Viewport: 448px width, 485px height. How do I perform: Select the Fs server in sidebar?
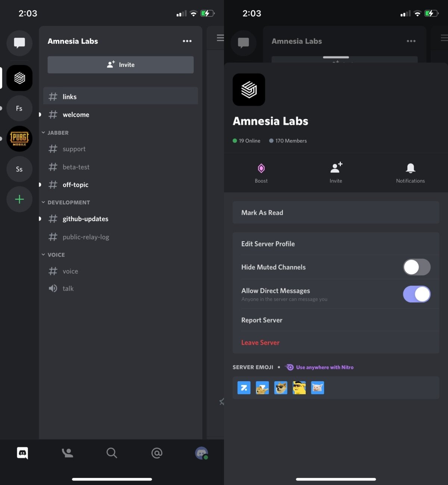click(19, 108)
